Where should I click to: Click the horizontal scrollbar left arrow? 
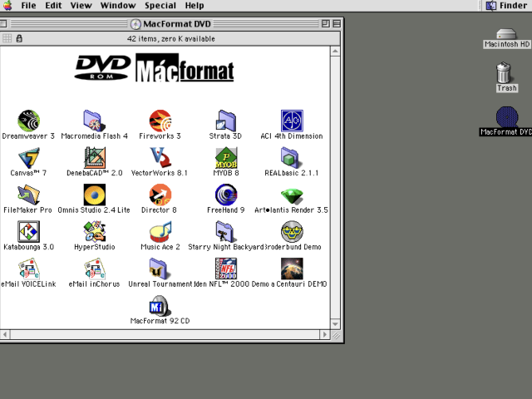[5, 334]
